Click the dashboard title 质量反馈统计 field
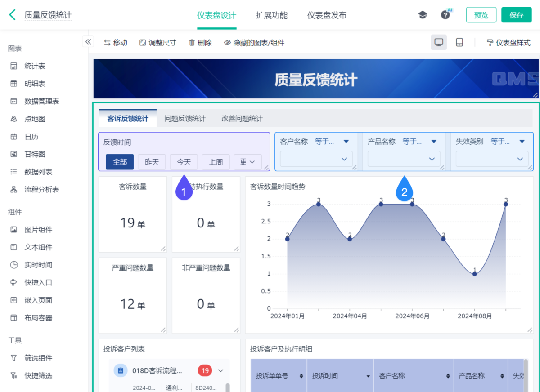The height and width of the screenshot is (392, 540). click(x=48, y=15)
